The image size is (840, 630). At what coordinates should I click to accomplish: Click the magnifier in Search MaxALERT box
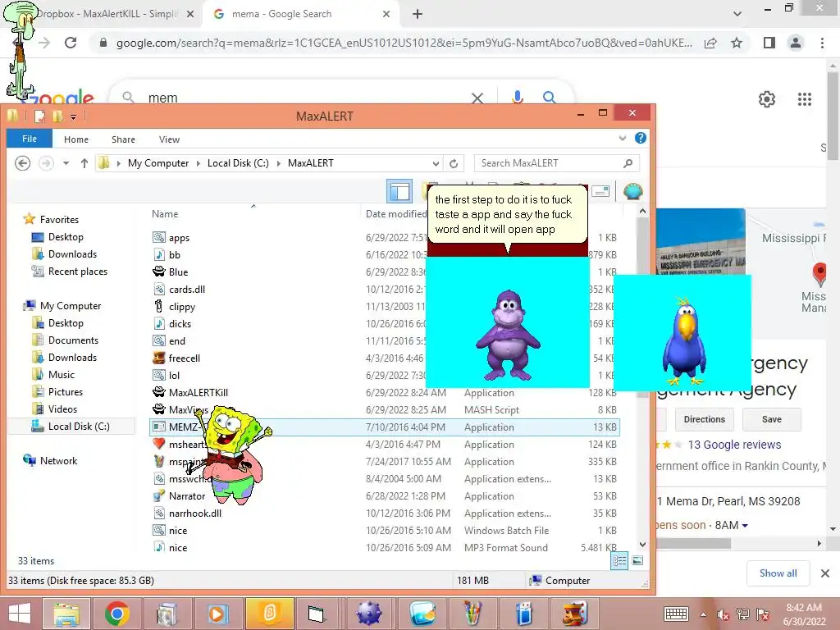click(628, 163)
